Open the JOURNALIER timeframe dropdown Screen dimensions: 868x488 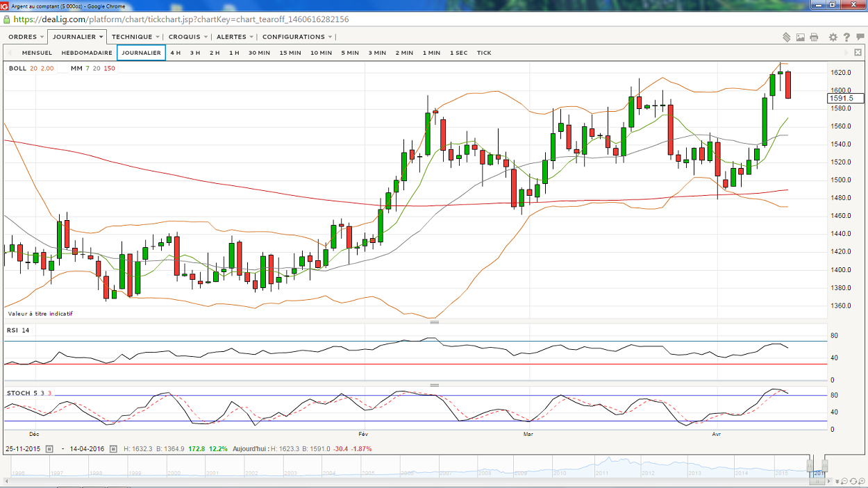[x=77, y=37]
